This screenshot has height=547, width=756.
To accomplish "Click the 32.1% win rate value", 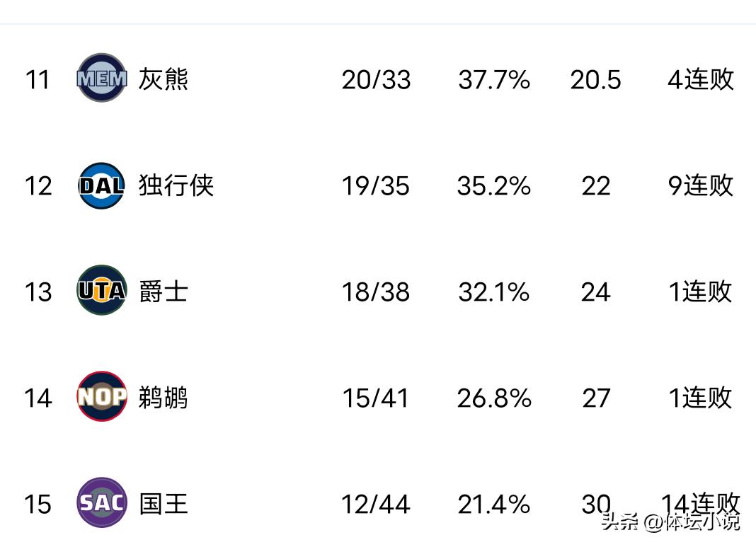I will tap(494, 292).
